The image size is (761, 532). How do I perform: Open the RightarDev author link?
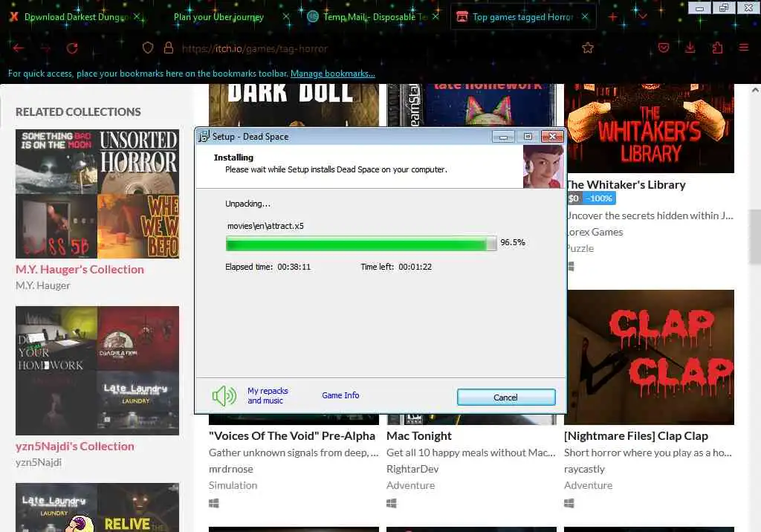pyautogui.click(x=412, y=469)
